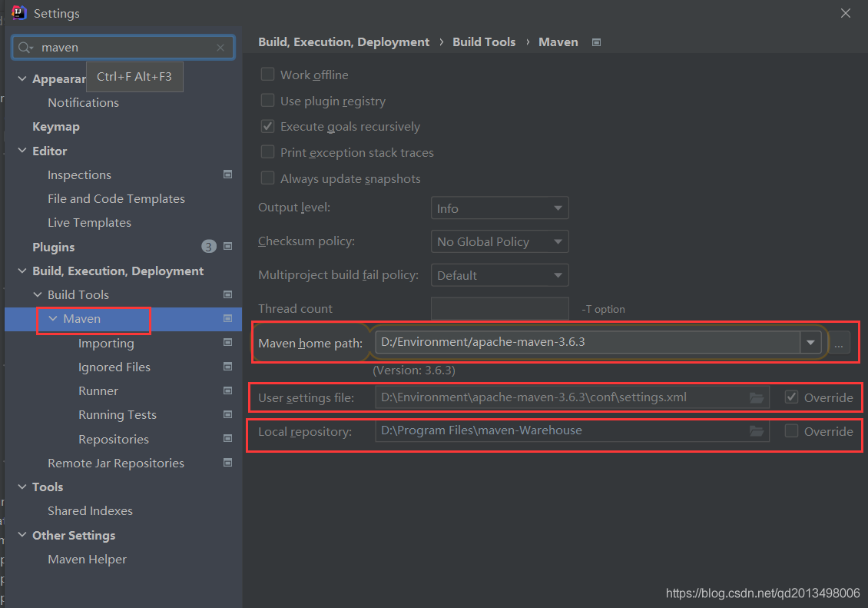The width and height of the screenshot is (868, 608).
Task: Click into the Thread count field
Action: pyautogui.click(x=499, y=308)
